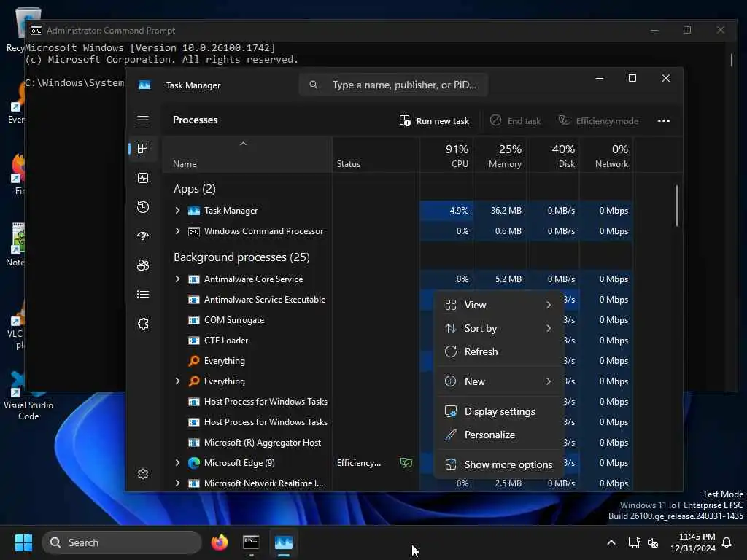This screenshot has height=560, width=747.
Task: Open Task Manager settings gear
Action: click(143, 474)
